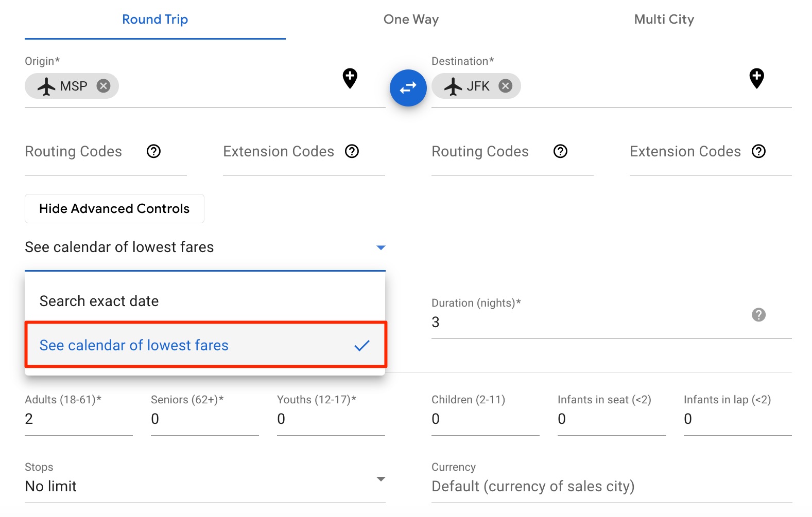This screenshot has width=812, height=517.
Task: Collapse the date search mode dropdown
Action: click(x=381, y=247)
